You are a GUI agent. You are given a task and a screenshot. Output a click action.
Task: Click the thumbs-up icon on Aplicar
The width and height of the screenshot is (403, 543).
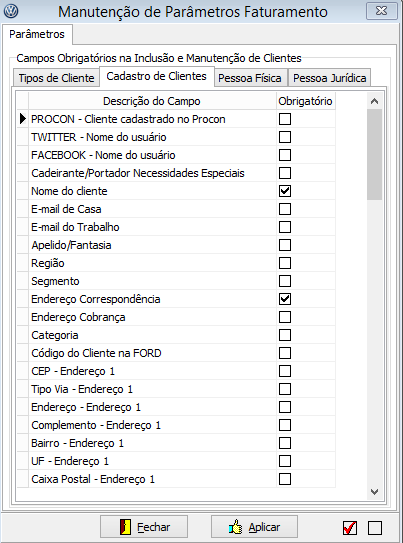(236, 527)
